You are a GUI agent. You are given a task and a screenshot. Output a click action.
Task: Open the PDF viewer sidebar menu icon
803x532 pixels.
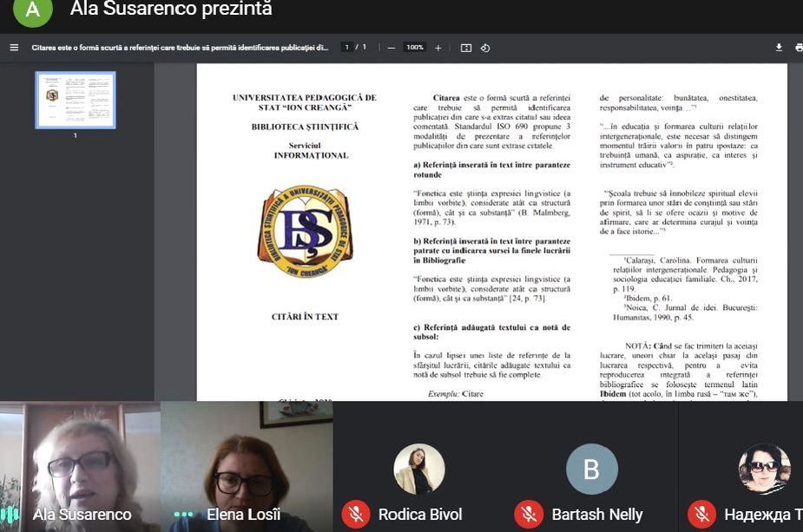click(14, 48)
